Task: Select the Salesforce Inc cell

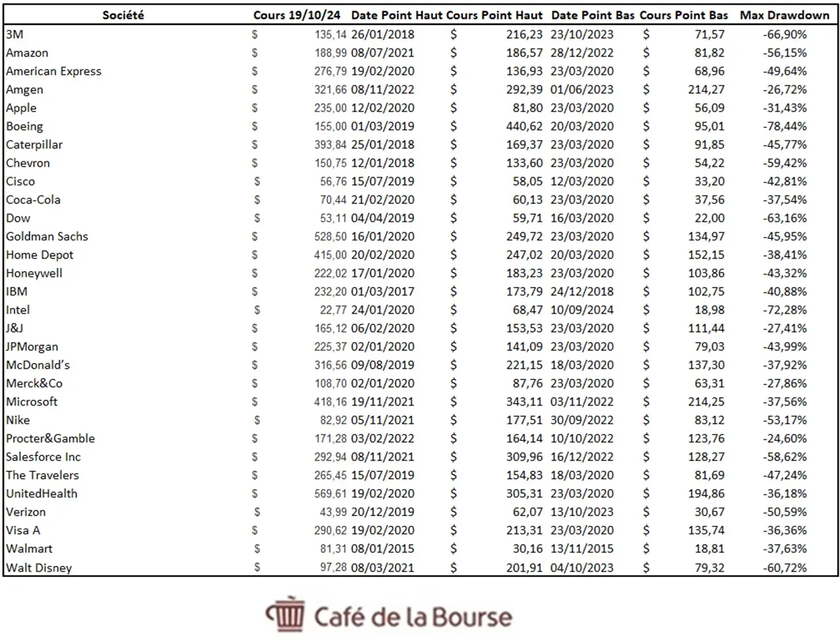Action: pyautogui.click(x=43, y=457)
